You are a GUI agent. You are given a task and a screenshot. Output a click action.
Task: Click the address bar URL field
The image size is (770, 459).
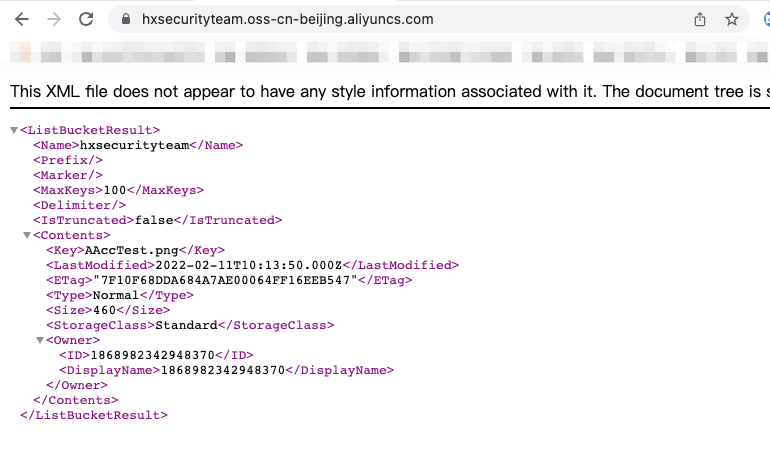point(400,19)
